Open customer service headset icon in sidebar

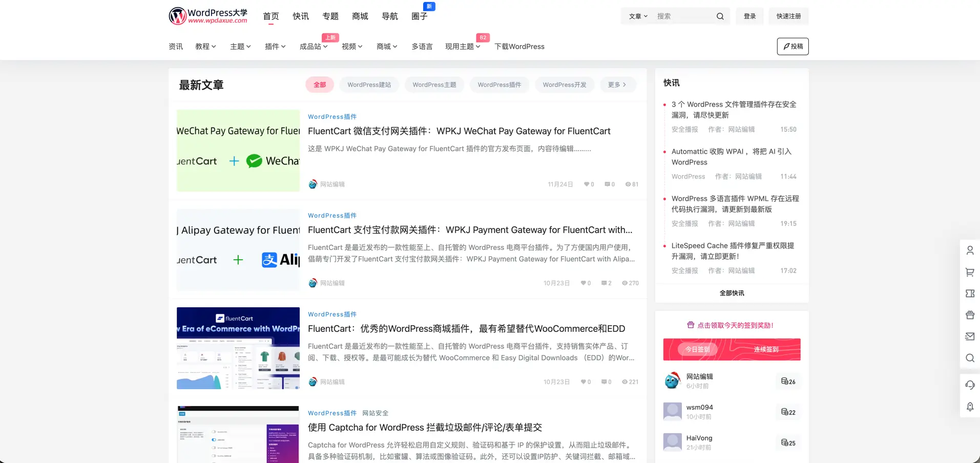[x=970, y=385]
